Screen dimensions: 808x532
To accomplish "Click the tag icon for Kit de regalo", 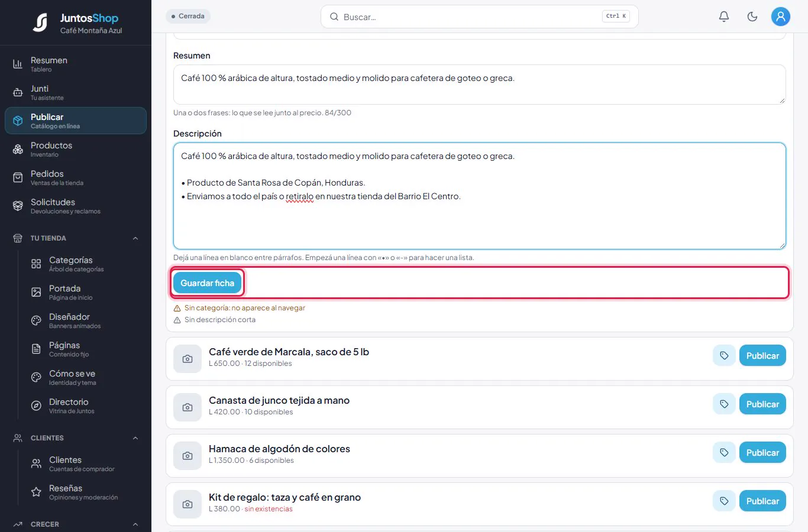I will [724, 501].
